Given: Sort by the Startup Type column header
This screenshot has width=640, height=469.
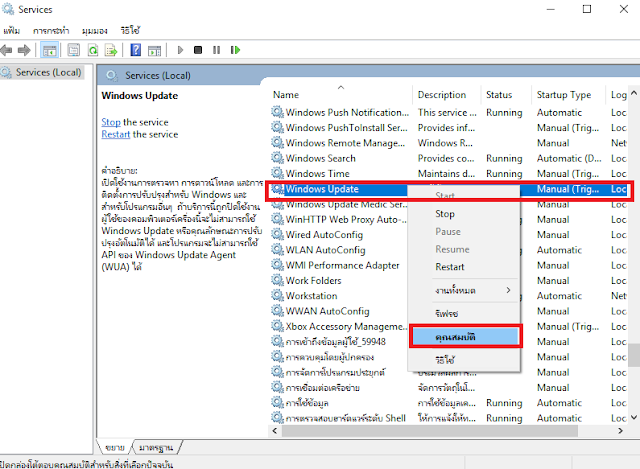Looking at the screenshot, I should [568, 95].
